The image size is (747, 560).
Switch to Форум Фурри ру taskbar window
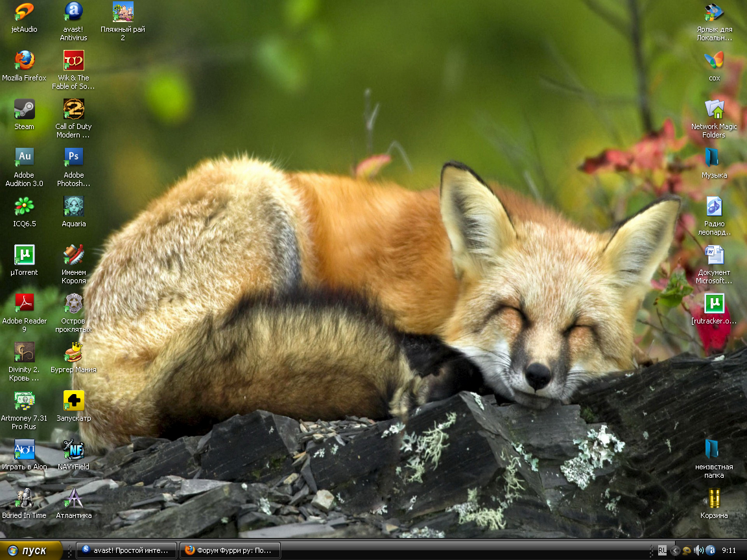(x=230, y=550)
